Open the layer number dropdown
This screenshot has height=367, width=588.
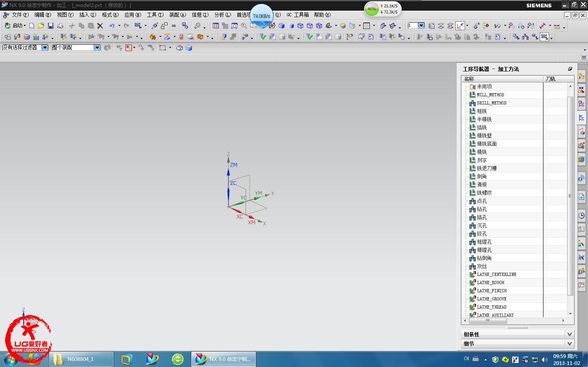point(421,25)
